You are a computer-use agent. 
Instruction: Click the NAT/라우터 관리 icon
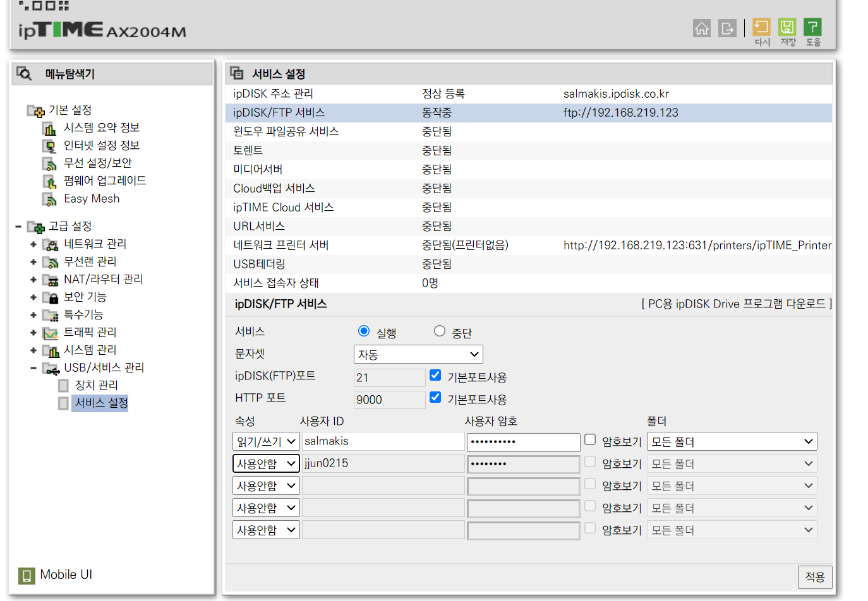[x=51, y=280]
